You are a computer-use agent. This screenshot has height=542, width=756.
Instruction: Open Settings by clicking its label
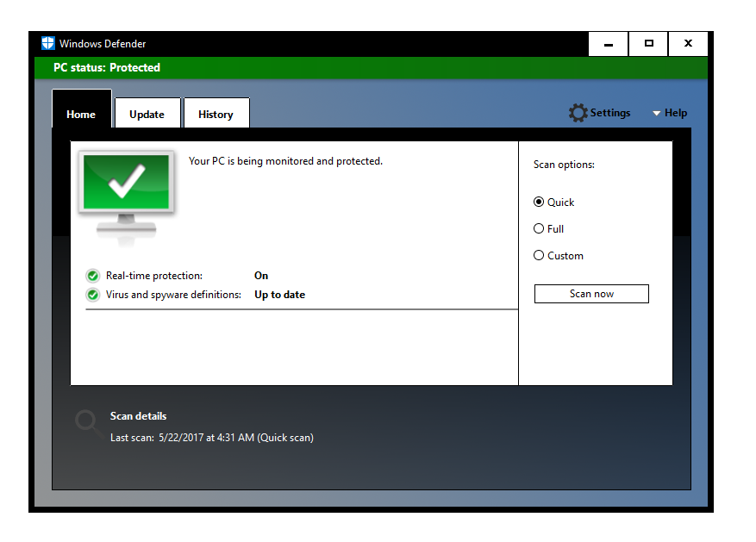click(x=609, y=112)
